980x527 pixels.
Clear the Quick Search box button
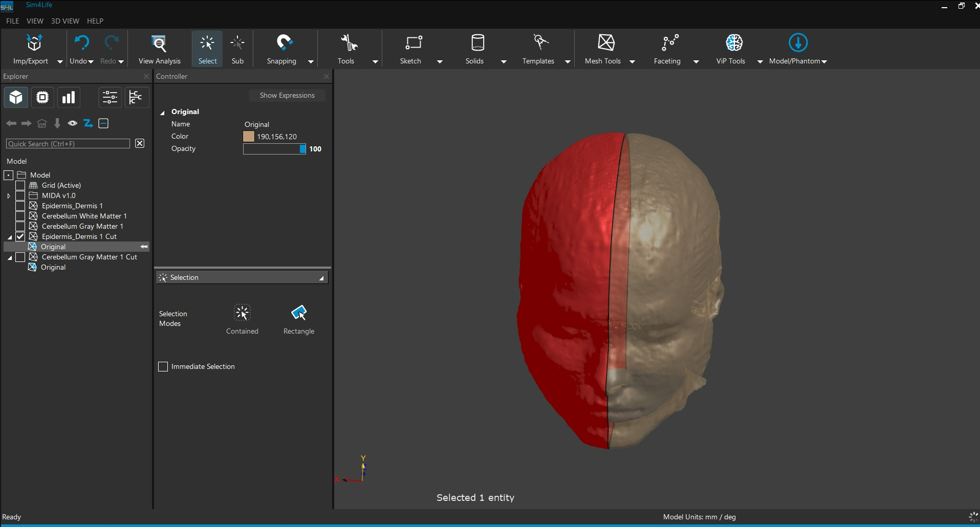(140, 144)
